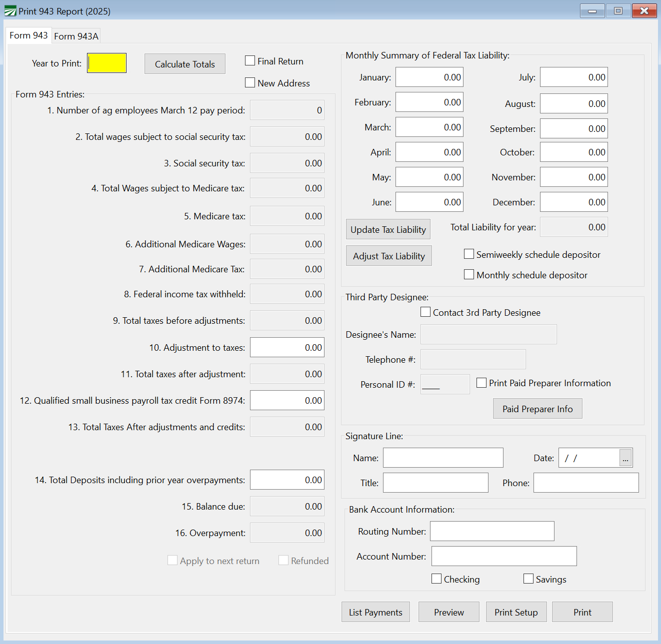Toggle Print Paid Preparer Information

pyautogui.click(x=481, y=383)
